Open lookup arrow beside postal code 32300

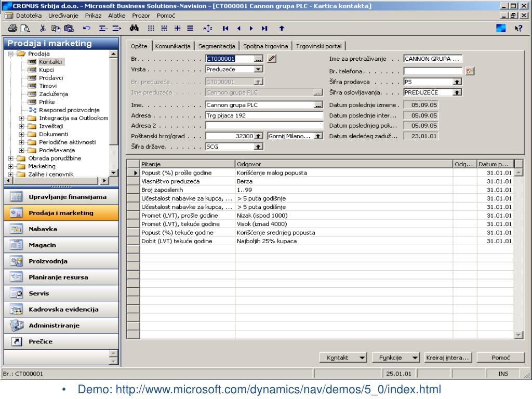(x=258, y=136)
